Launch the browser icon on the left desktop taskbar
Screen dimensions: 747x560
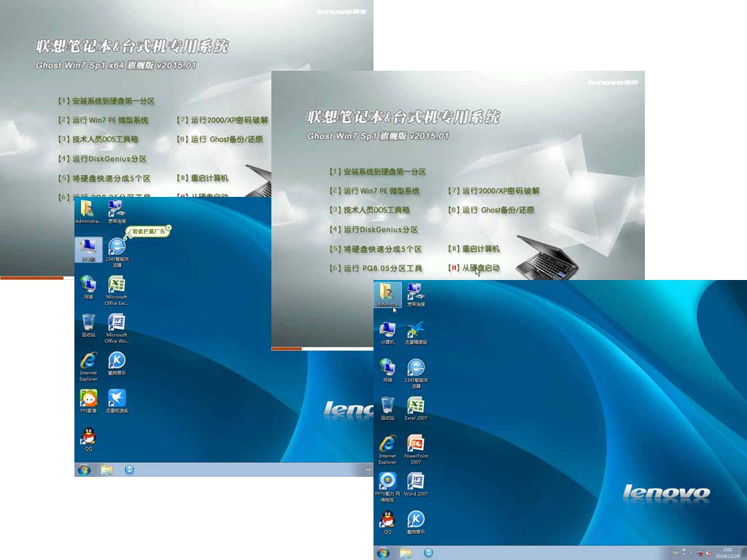129,470
